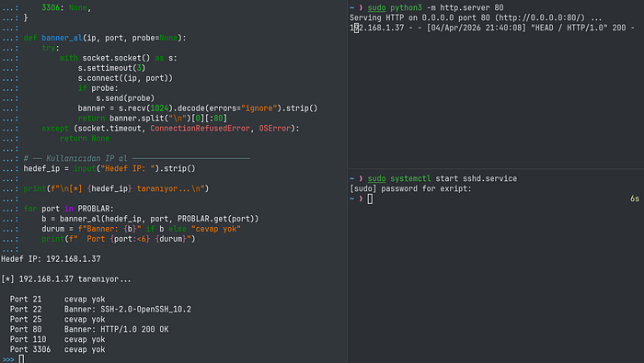
Task: Click the Python '>>>' prompt cursor
Action: (21, 359)
